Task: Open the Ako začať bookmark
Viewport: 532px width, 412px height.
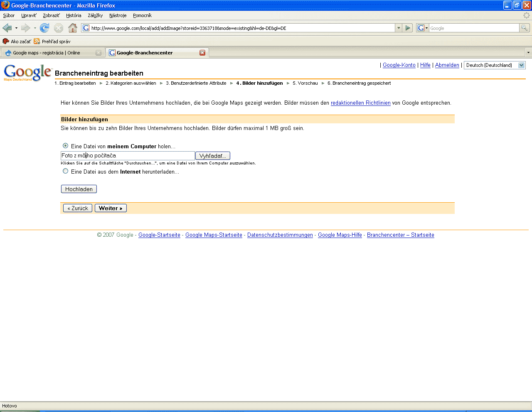Action: pyautogui.click(x=17, y=41)
